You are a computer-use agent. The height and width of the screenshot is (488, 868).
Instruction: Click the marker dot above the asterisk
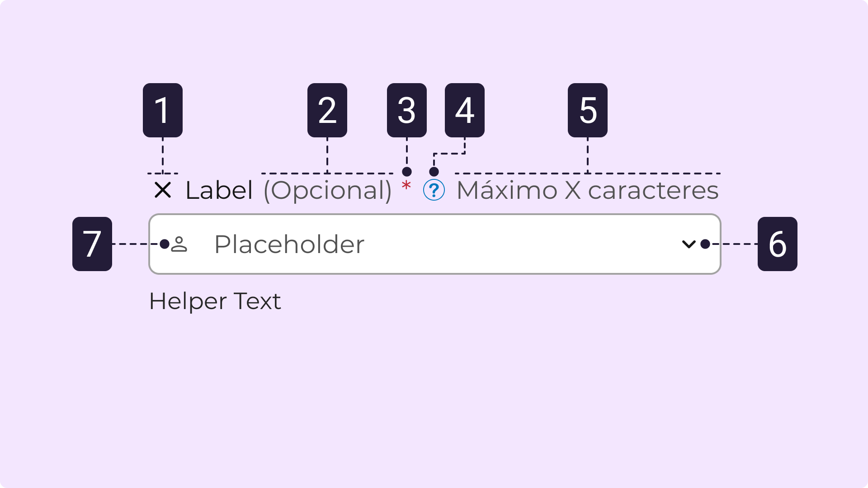click(x=407, y=172)
